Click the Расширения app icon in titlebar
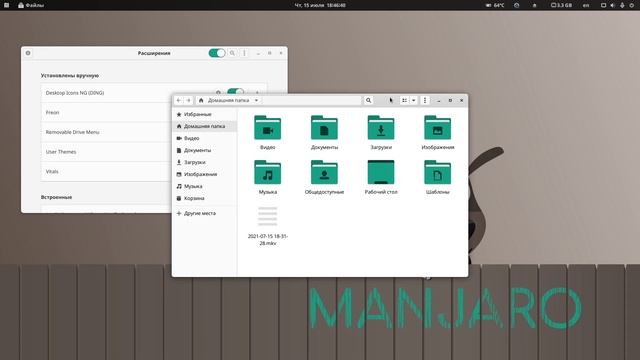The image size is (640, 360). tap(28, 53)
